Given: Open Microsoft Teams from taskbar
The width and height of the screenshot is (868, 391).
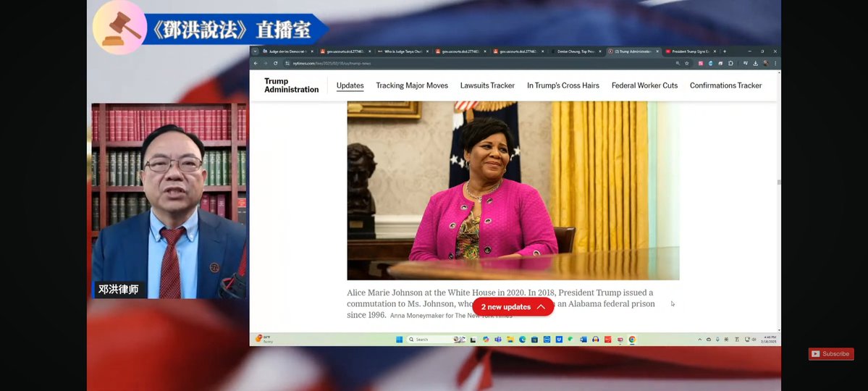Looking at the screenshot, I should click(497, 340).
